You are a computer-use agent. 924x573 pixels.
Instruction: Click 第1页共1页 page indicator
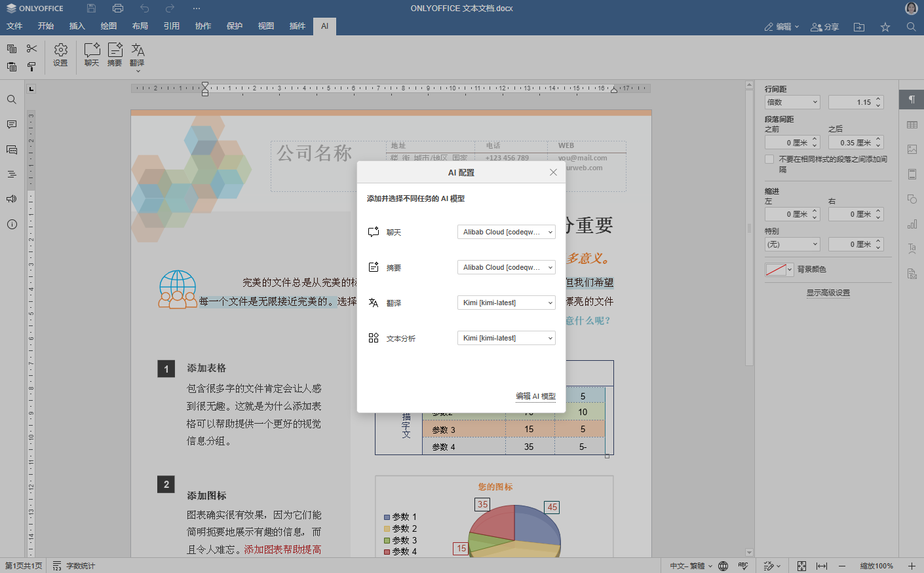[x=24, y=566]
